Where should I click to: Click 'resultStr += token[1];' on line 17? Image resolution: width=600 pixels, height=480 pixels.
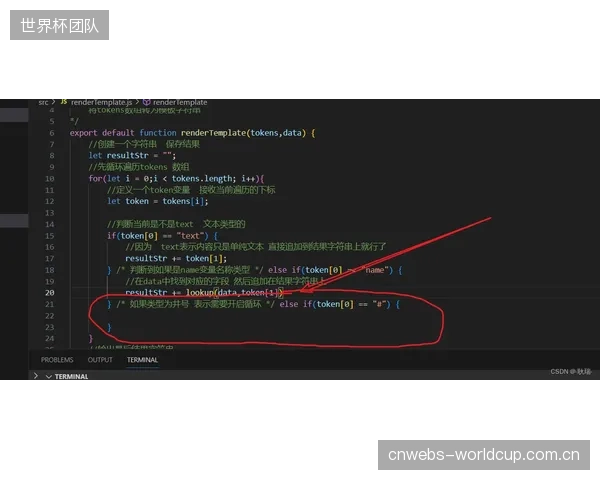(x=176, y=258)
